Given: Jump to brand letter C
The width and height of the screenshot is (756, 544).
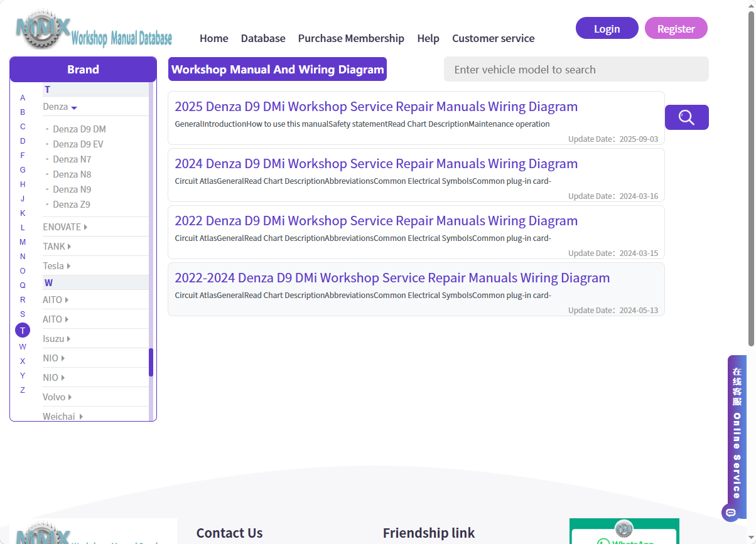Looking at the screenshot, I should click(x=23, y=127).
